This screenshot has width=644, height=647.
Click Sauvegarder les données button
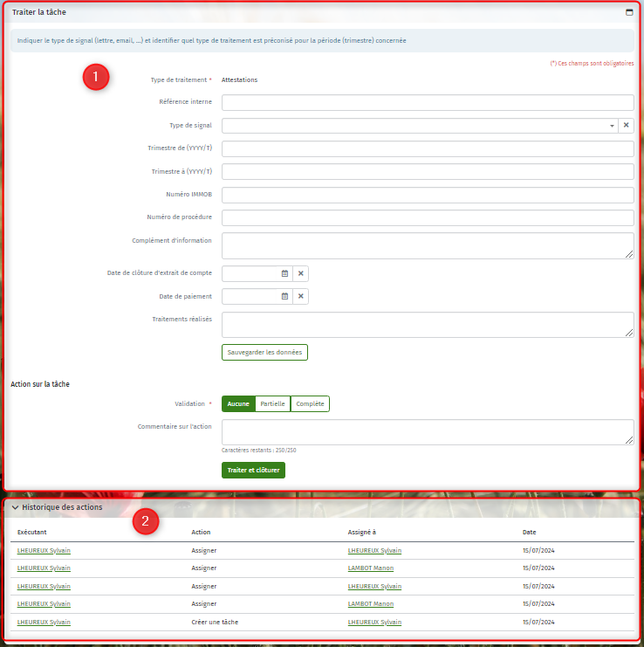[264, 353]
